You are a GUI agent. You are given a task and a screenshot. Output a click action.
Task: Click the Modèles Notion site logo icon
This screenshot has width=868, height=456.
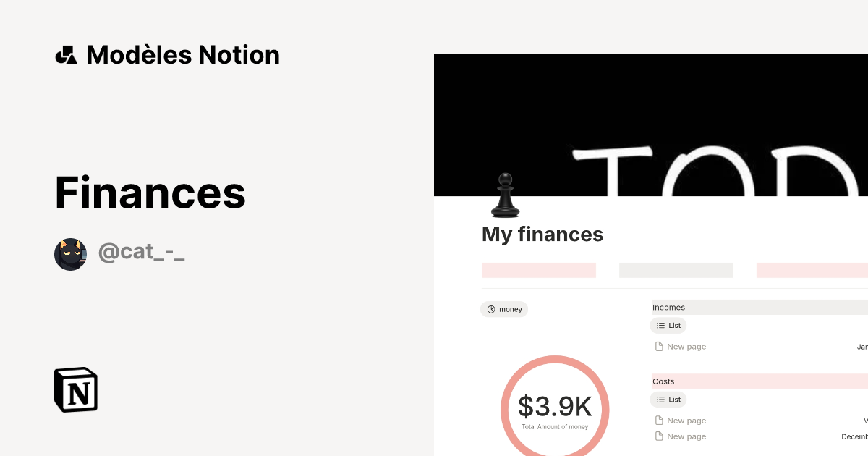pyautogui.click(x=66, y=54)
